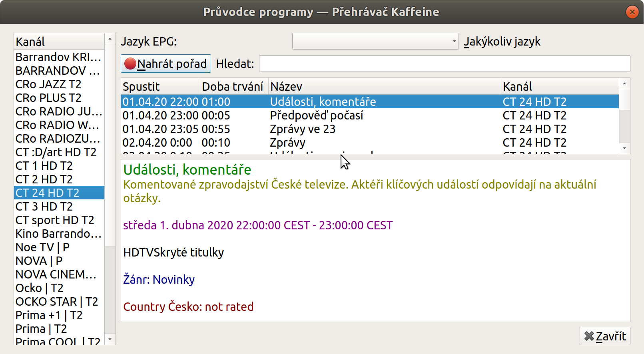Select the Předpověď počasí program row
Screen dimensions: 644x354
pos(370,115)
